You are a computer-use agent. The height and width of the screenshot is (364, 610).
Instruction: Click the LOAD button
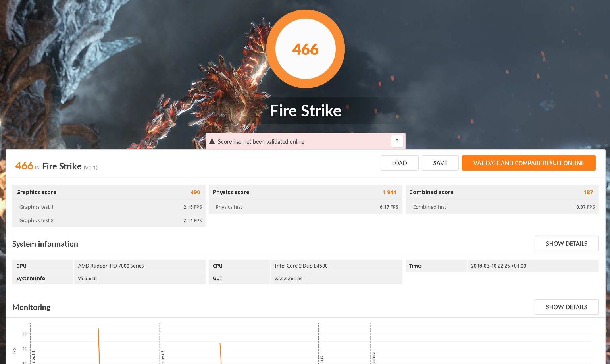399,163
